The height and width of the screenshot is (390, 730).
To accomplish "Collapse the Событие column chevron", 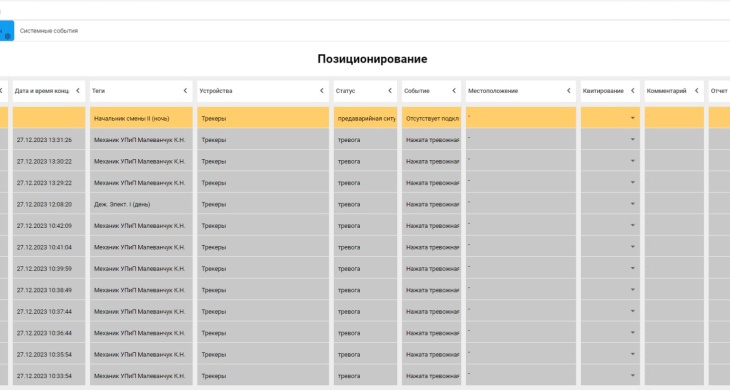I will (x=454, y=91).
